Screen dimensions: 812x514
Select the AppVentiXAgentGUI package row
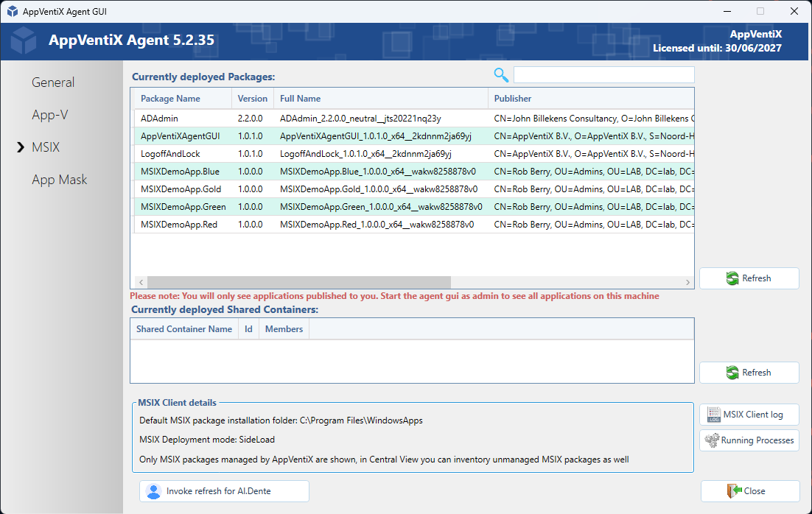(414, 136)
